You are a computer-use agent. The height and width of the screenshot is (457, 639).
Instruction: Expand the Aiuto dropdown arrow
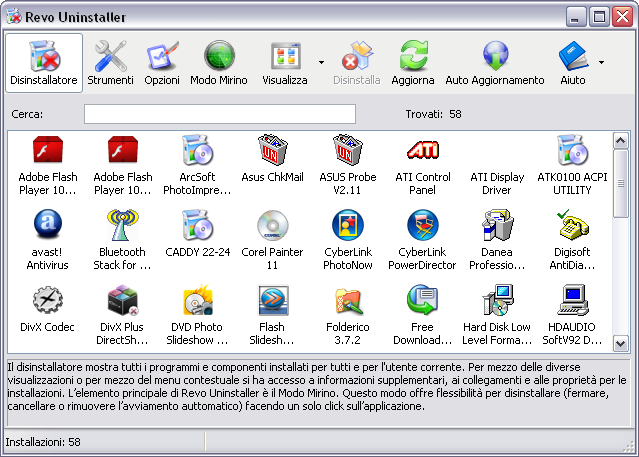click(602, 62)
